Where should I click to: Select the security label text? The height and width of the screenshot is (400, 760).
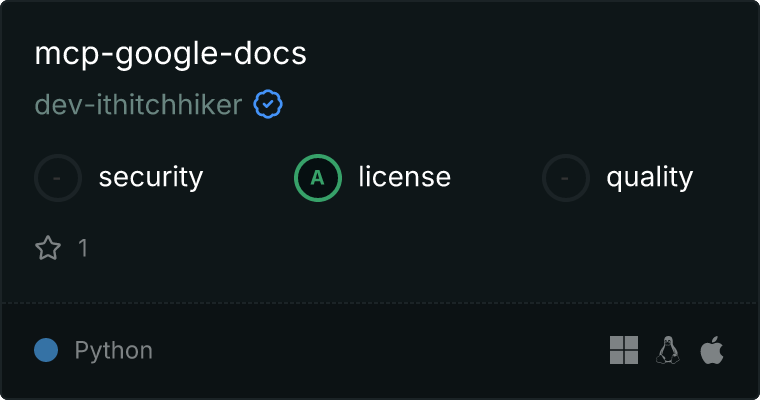(x=151, y=177)
